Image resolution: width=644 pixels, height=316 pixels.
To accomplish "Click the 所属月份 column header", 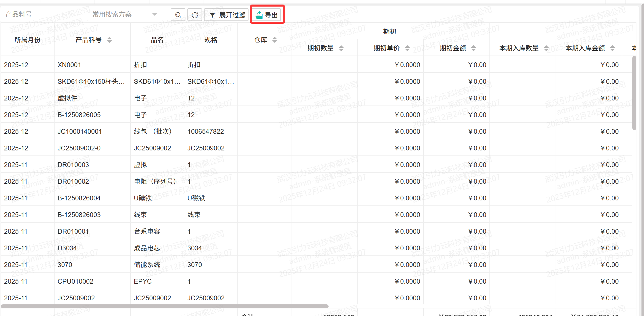I will coord(27,40).
